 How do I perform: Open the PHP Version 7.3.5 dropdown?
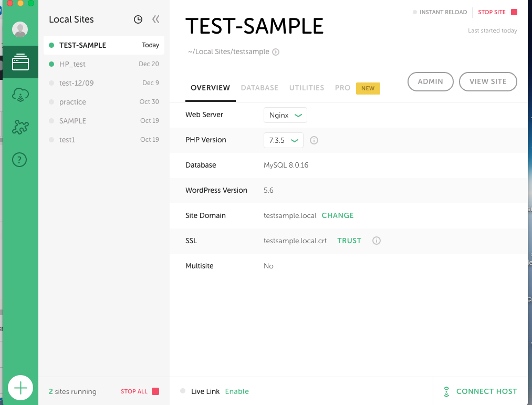283,140
